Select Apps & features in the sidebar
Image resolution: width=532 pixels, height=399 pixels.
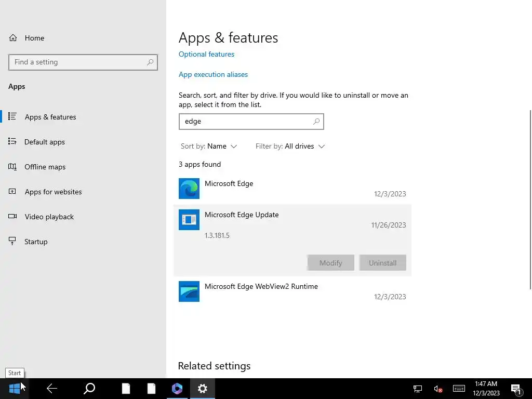[83, 117]
